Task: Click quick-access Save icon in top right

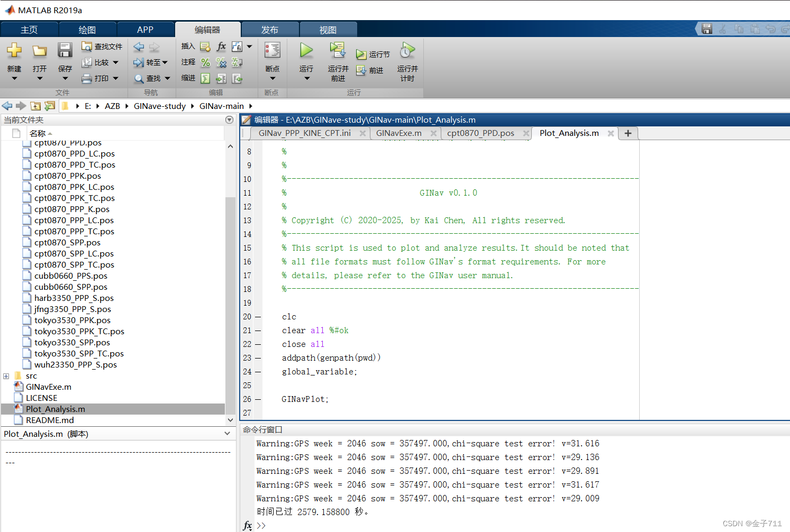Action: point(707,29)
